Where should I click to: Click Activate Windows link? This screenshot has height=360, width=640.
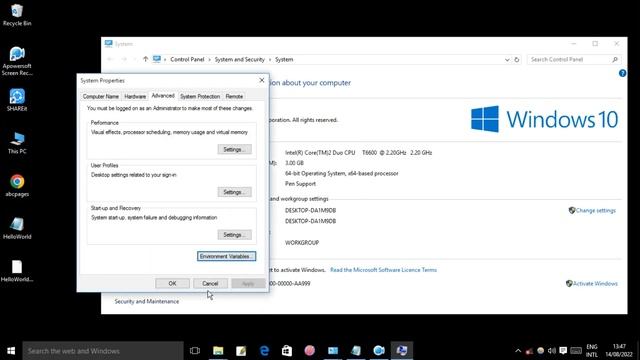coord(595,284)
